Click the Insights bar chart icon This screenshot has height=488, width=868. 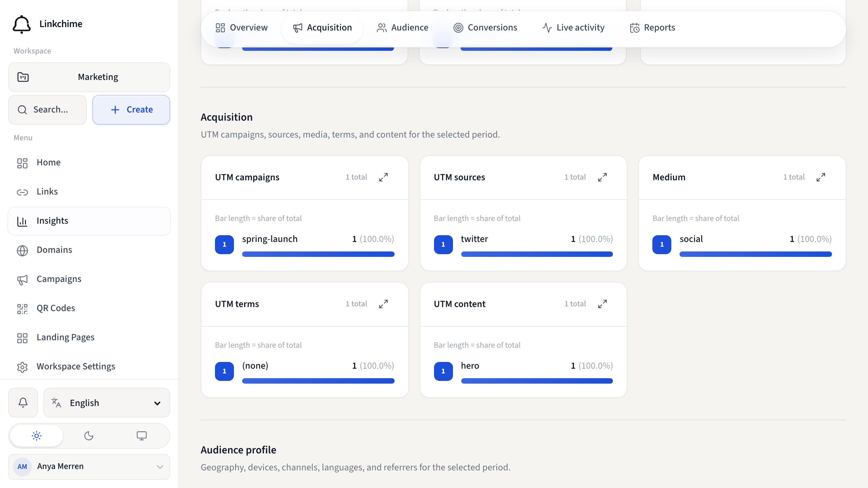[22, 221]
